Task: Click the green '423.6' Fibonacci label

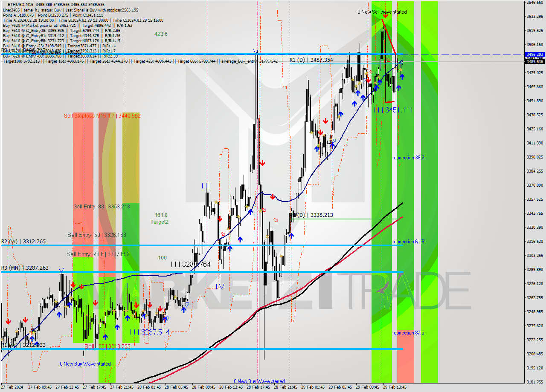Action: (161, 34)
